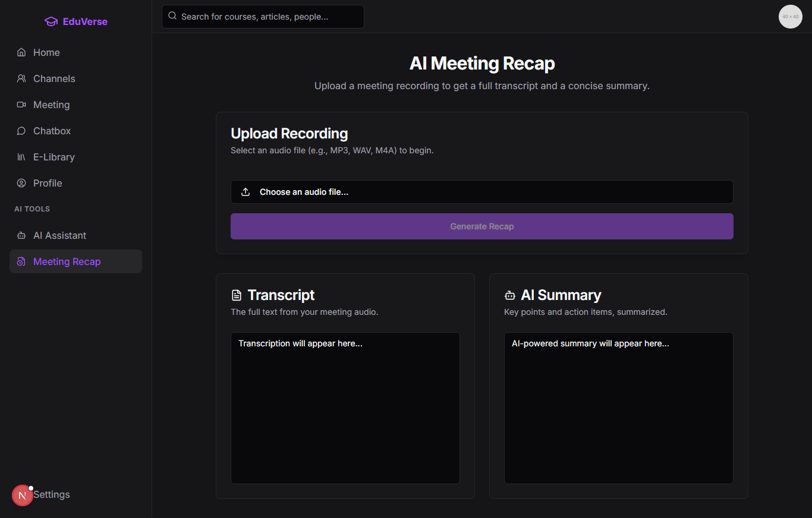Open the Channels section

click(75, 78)
